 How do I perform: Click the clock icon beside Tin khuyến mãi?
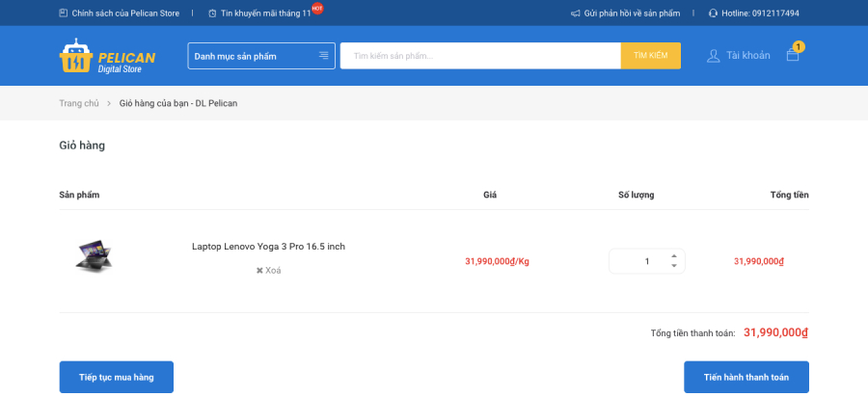coord(212,13)
